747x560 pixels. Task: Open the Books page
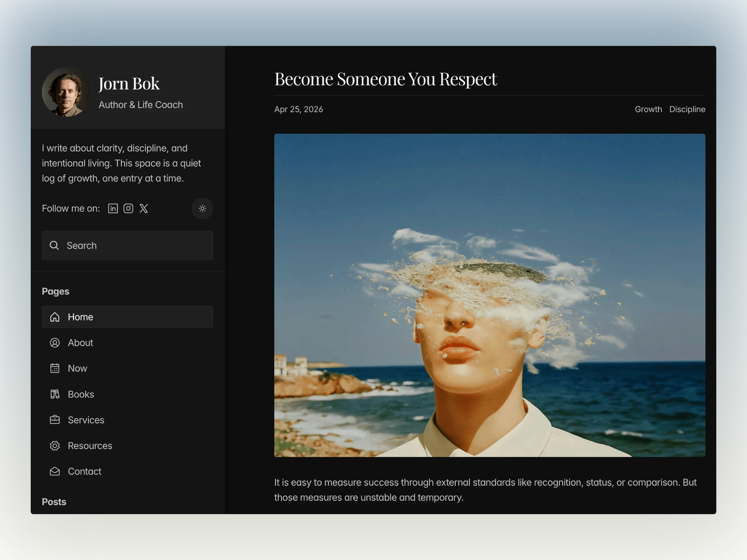click(x=127, y=394)
